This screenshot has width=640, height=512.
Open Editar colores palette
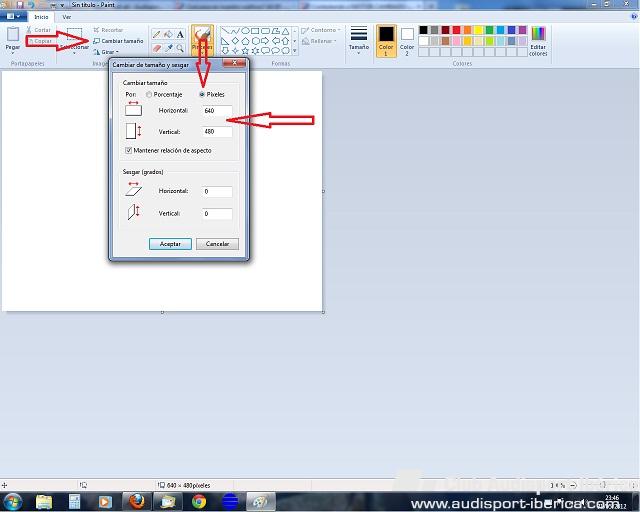pyautogui.click(x=538, y=40)
